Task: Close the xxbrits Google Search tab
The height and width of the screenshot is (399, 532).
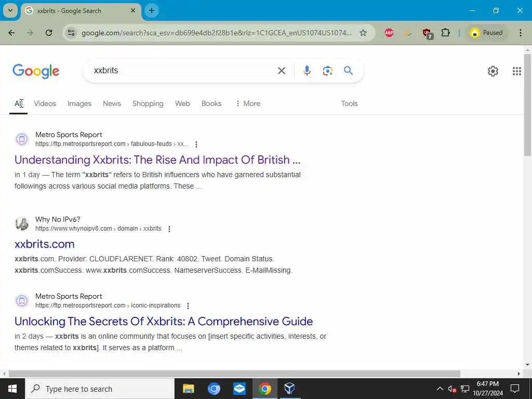Action: 133,10
